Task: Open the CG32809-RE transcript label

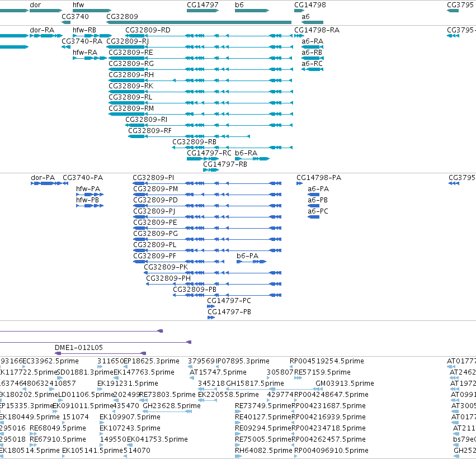Action: (131, 53)
